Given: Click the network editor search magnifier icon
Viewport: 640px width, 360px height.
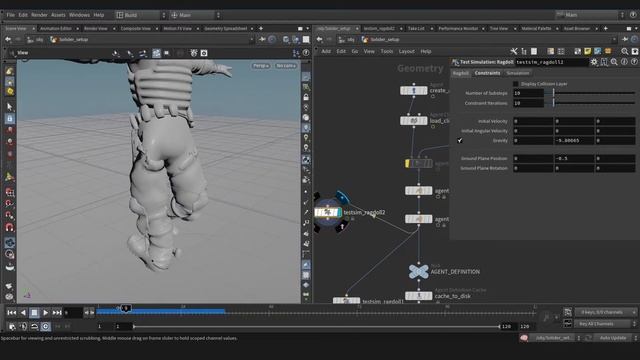Looking at the screenshot, I should pyautogui.click(x=624, y=51).
